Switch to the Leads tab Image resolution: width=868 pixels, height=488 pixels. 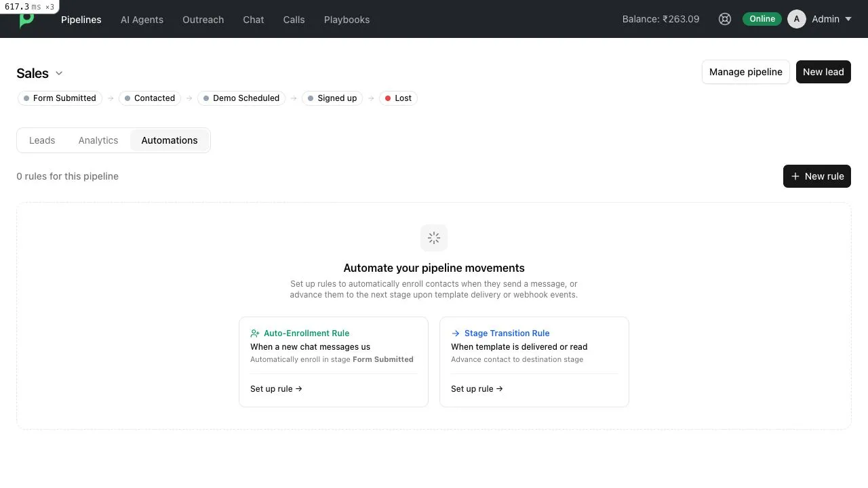[42, 140]
